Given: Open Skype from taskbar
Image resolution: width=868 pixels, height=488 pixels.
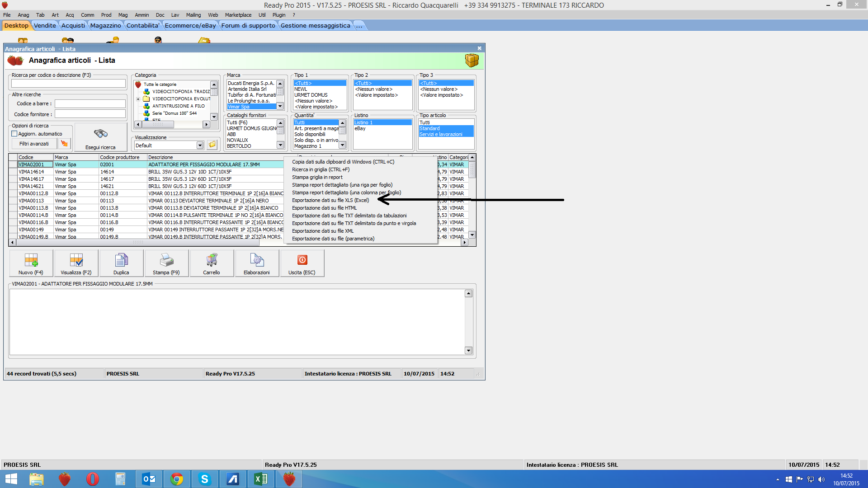Looking at the screenshot, I should 205,479.
